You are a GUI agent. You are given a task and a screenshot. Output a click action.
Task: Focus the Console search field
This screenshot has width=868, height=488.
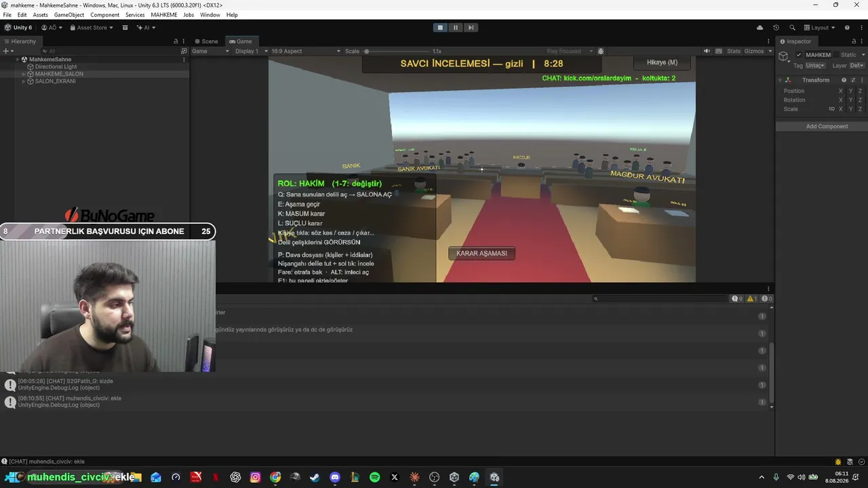point(659,298)
